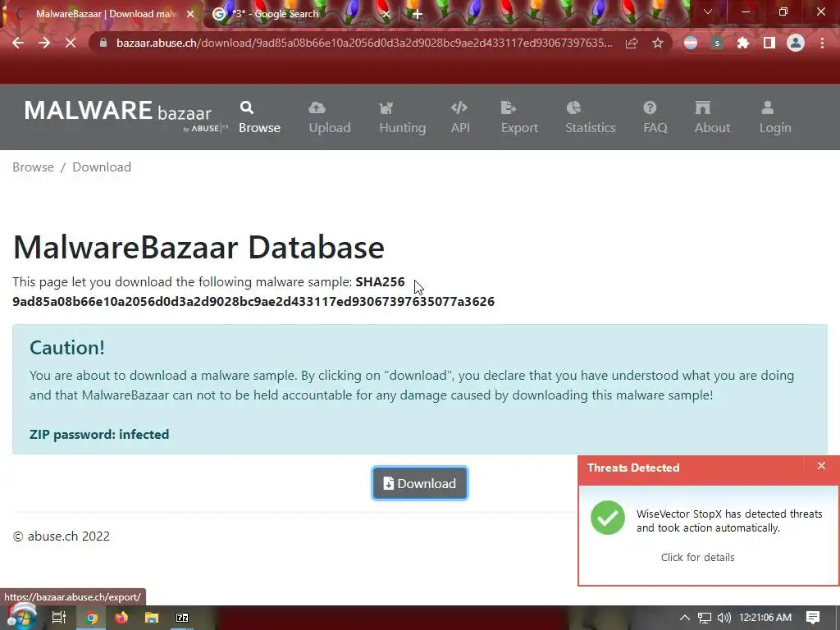Click the Login user icon
840x630 pixels.
click(x=767, y=107)
